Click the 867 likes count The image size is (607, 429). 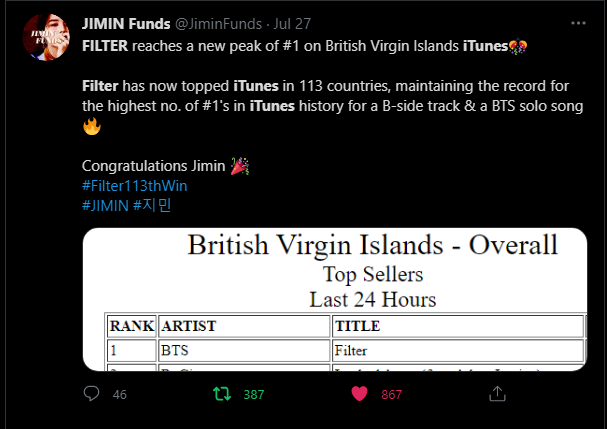pos(392,395)
